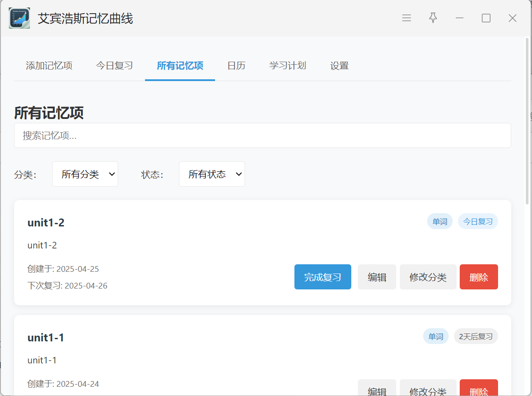Click 编辑 on the unit1-1 card
The height and width of the screenshot is (396, 532).
pyautogui.click(x=377, y=388)
